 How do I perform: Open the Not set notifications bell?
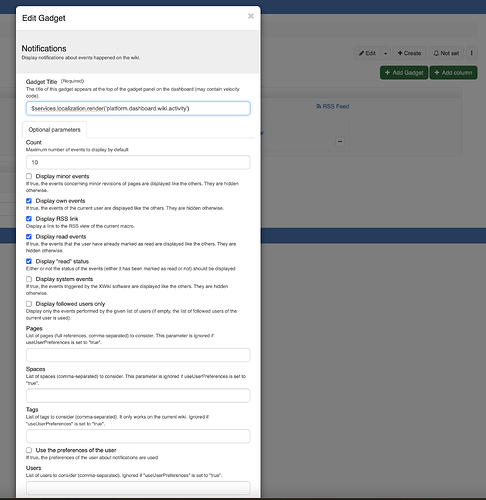pos(446,53)
